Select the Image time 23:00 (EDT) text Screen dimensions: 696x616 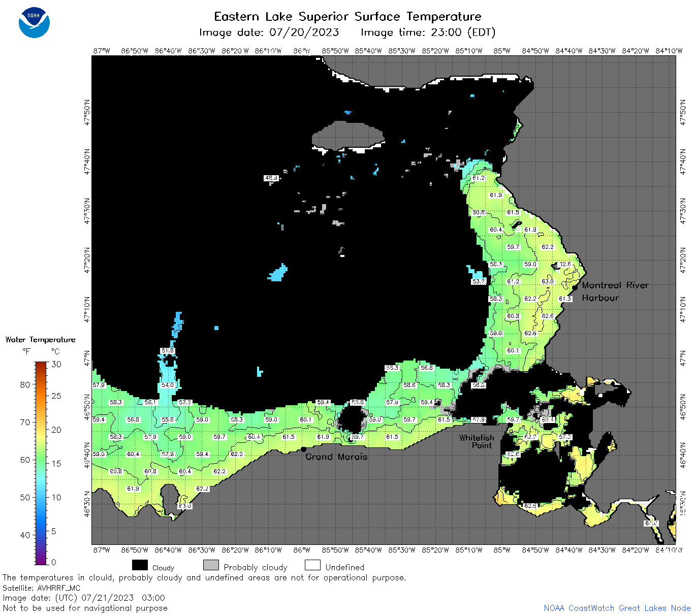[428, 33]
